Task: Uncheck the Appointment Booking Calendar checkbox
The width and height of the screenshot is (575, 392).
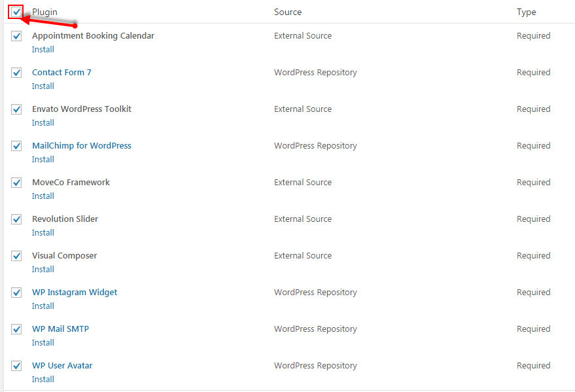Action: 16,36
